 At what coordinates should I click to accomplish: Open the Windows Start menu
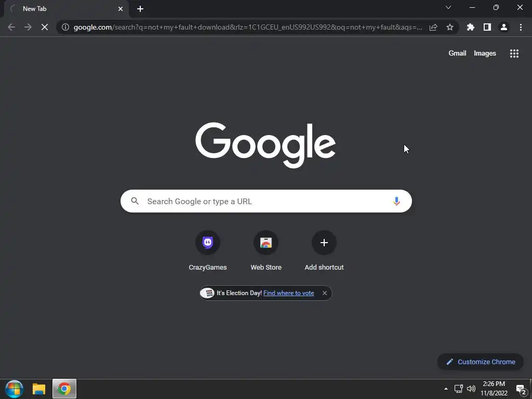point(14,389)
